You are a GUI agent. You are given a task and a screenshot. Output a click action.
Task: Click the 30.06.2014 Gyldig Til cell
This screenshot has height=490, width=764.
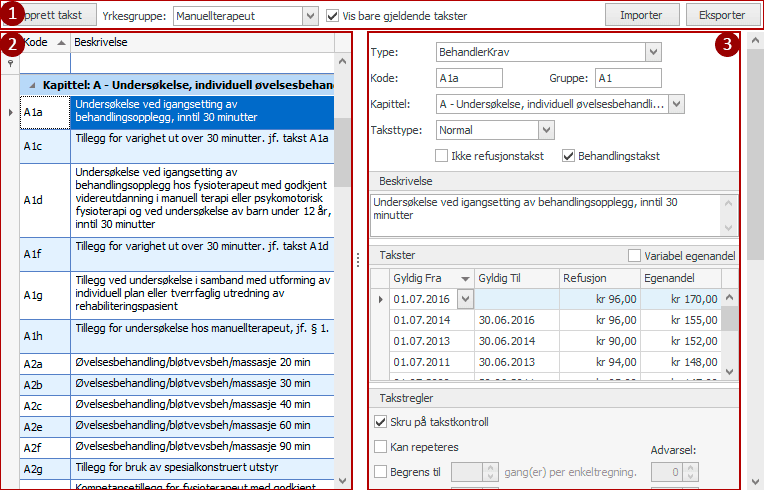517,341
